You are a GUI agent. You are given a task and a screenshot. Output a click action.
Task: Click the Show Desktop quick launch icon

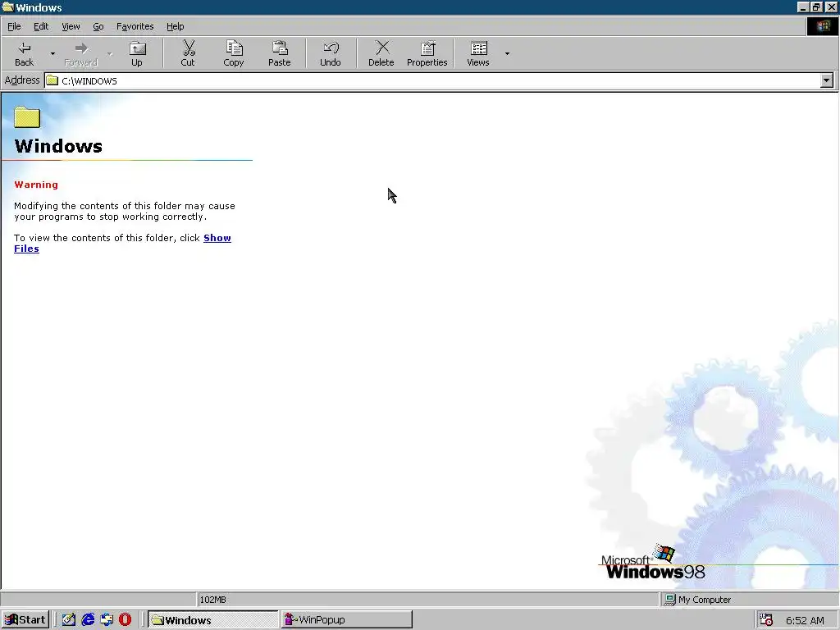pos(69,620)
